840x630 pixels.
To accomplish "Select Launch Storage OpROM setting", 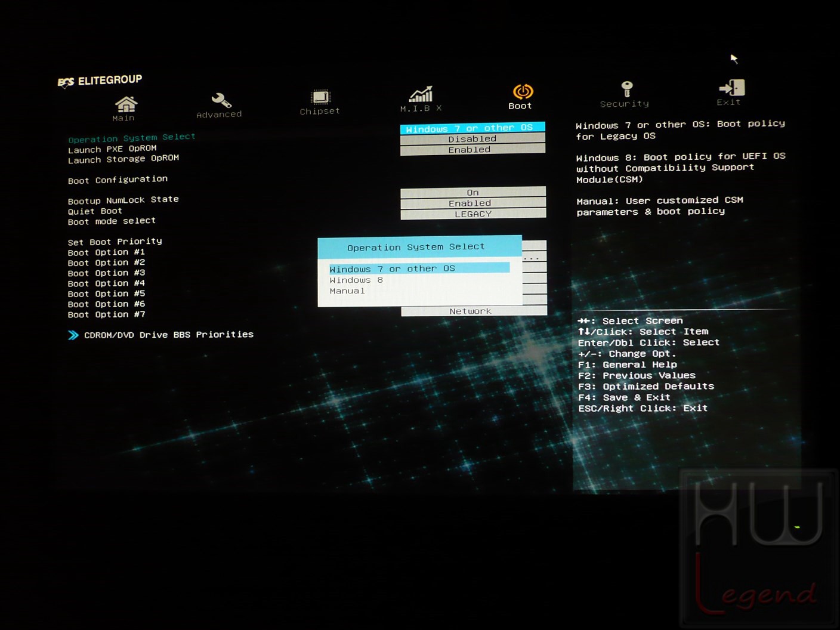I will [123, 159].
